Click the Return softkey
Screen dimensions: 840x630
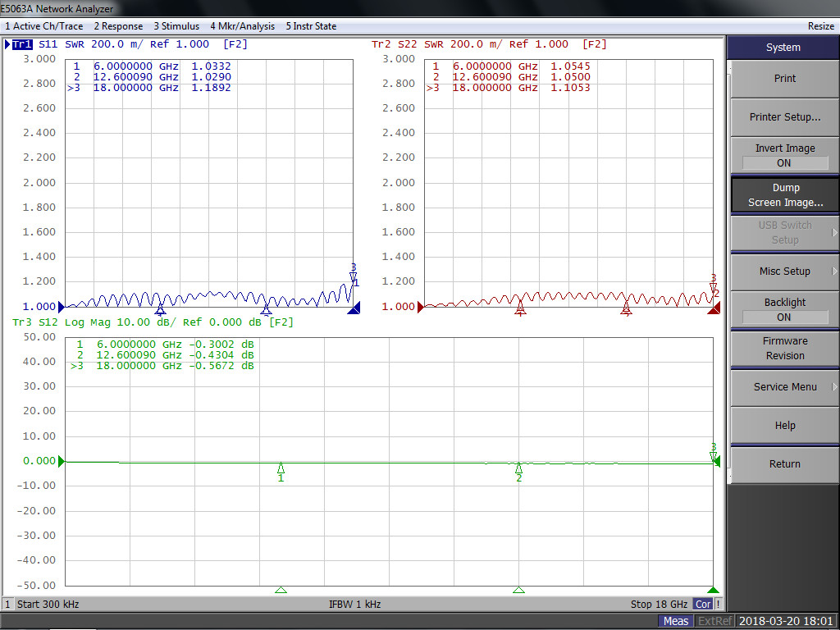click(x=785, y=464)
